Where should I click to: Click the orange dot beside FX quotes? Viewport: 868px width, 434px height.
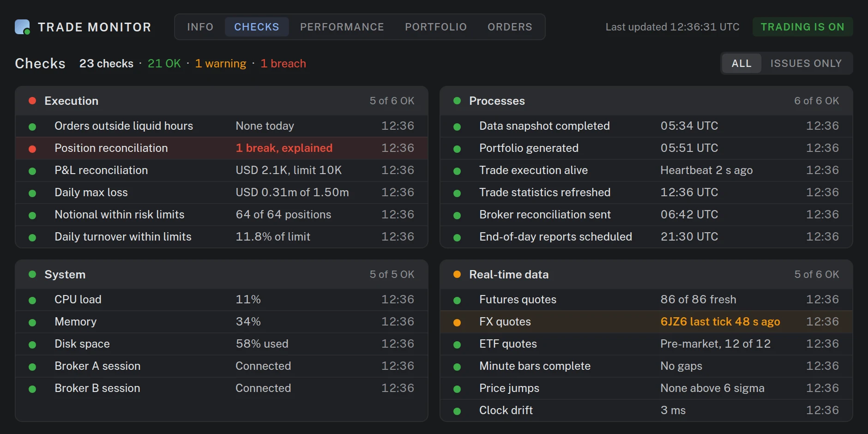click(x=457, y=323)
